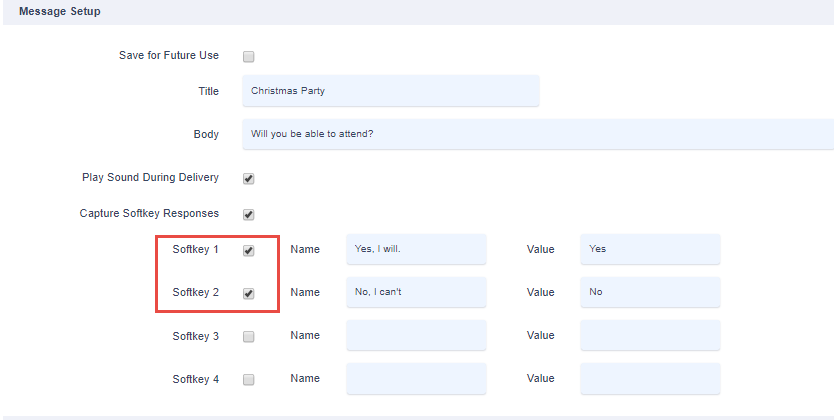This screenshot has height=420, width=834.
Task: Focus the empty Softkey 3 Name field
Action: pos(416,335)
